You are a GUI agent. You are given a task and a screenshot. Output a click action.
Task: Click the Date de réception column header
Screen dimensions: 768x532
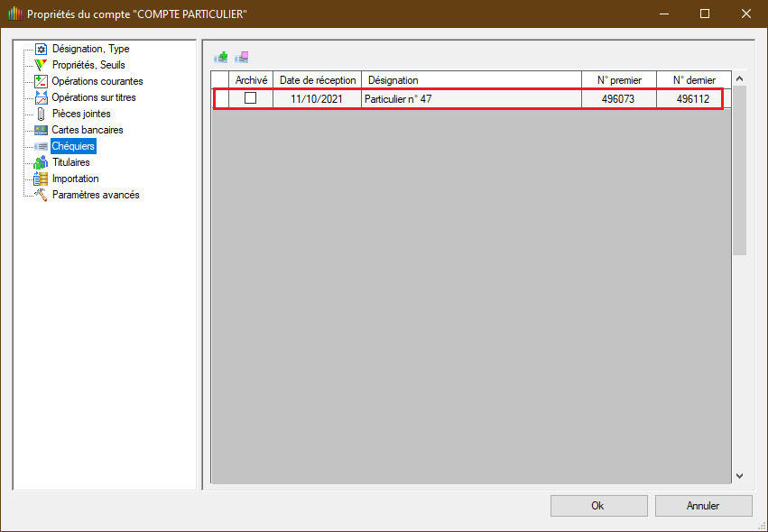[318, 80]
